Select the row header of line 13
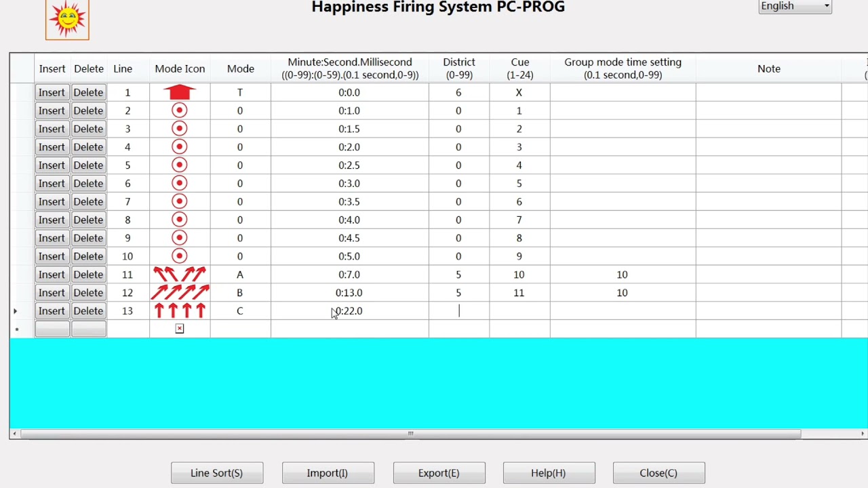The image size is (868, 488). click(x=22, y=311)
